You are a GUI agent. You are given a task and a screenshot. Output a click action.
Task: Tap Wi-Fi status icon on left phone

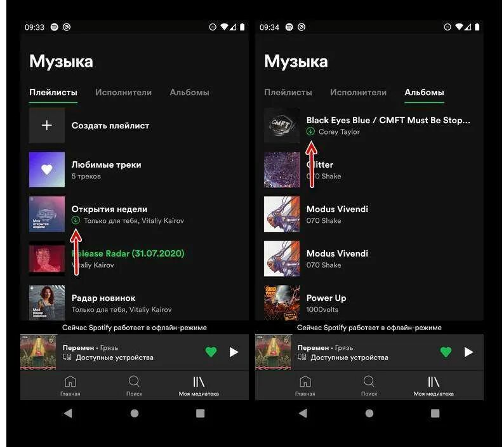click(x=224, y=27)
